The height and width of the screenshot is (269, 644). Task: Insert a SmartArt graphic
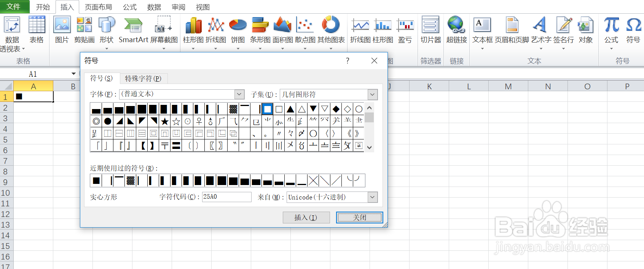(x=133, y=30)
